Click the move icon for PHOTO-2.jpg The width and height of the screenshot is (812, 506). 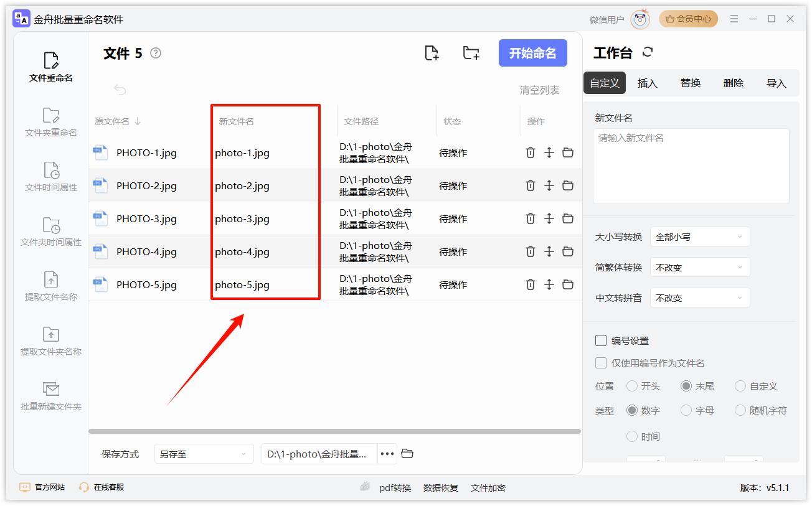point(549,185)
